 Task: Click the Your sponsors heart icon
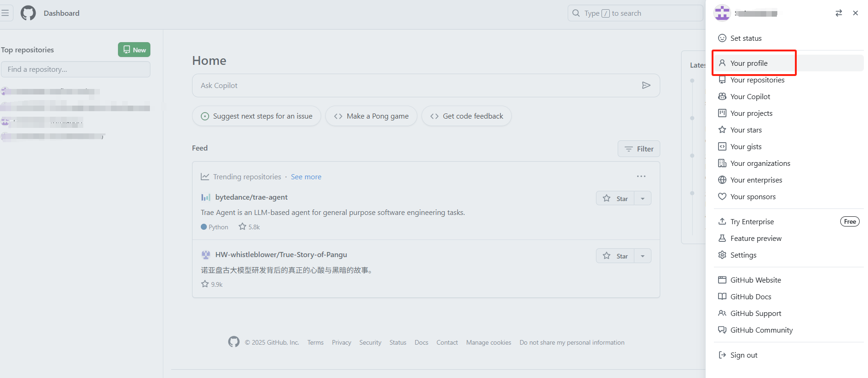pyautogui.click(x=722, y=196)
